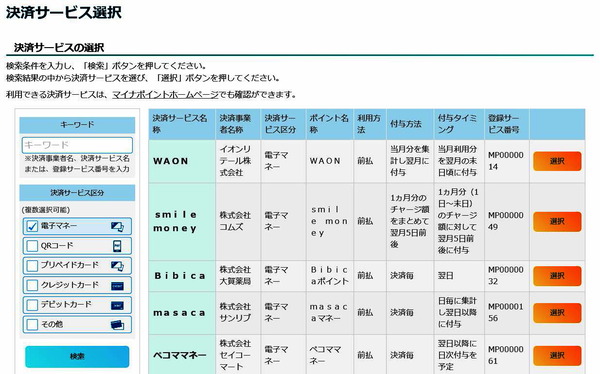Click the キーワード panel heading
This screenshot has height=374, width=600.
click(x=77, y=125)
